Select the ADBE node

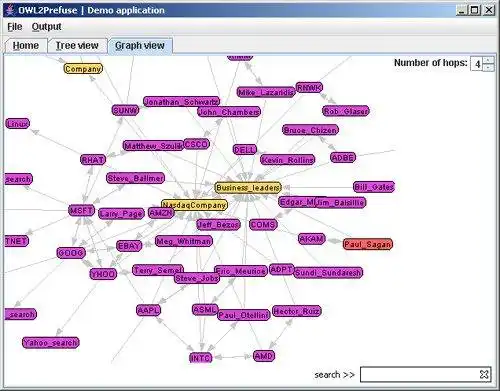point(343,157)
